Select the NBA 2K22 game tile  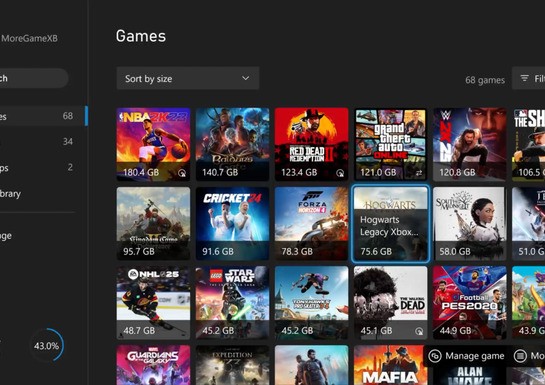(153, 144)
